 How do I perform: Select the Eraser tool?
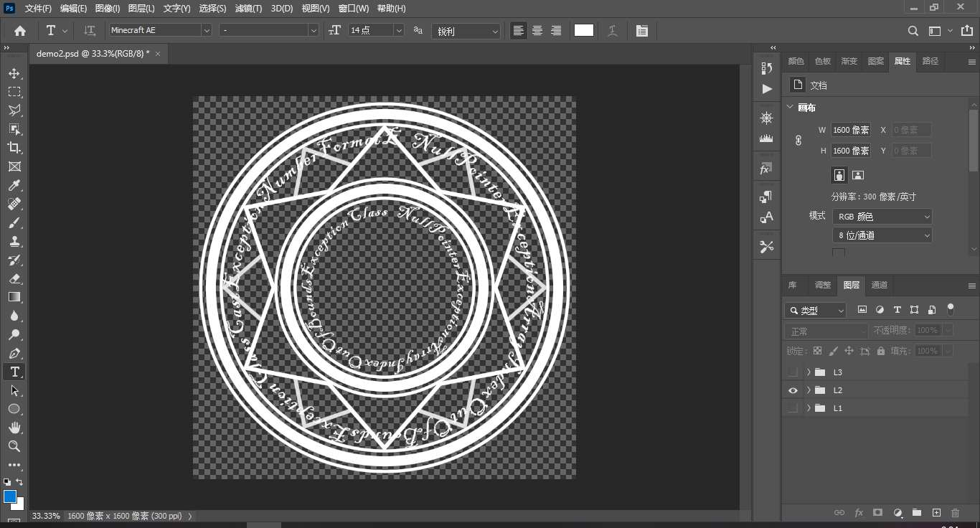point(14,278)
